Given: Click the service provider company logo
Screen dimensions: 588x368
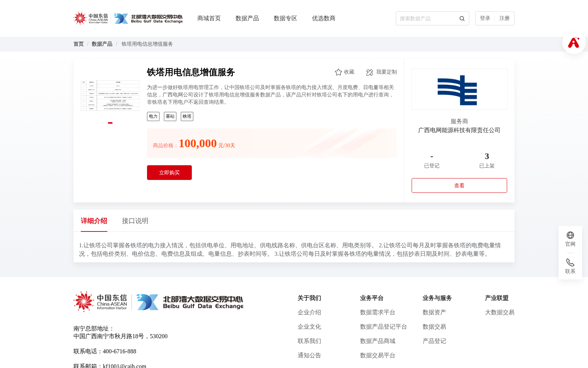Looking at the screenshot, I should [459, 89].
